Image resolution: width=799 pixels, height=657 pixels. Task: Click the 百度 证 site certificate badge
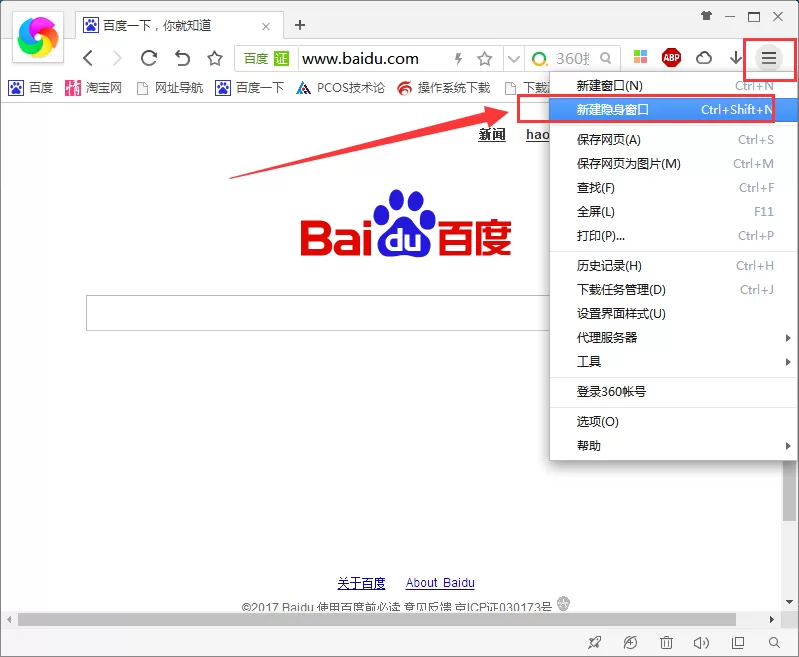[x=266, y=59]
